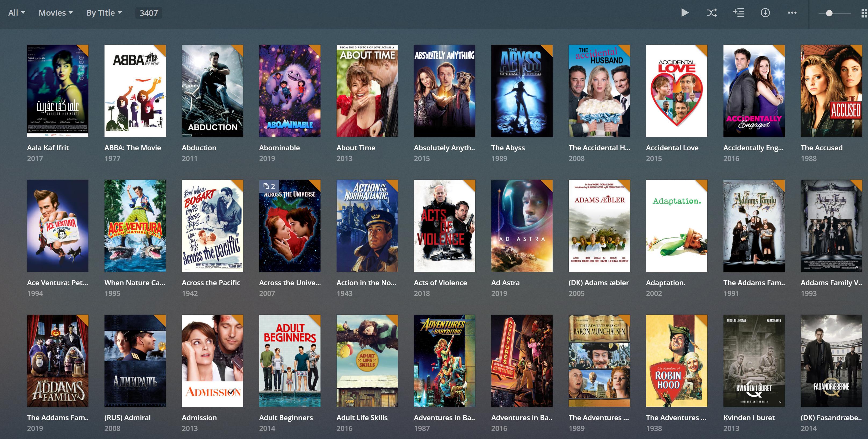Open The Abyss poster
Screen dimensions: 868x439
[522, 91]
